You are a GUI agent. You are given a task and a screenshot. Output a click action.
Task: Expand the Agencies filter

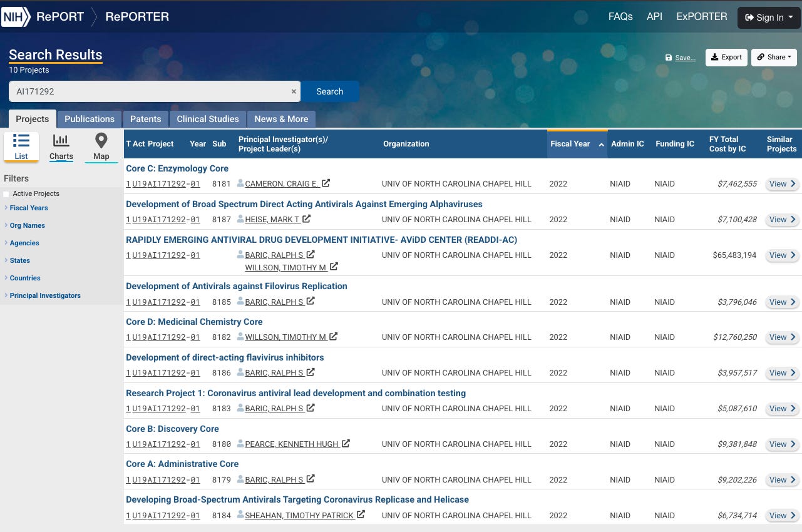tap(22, 243)
